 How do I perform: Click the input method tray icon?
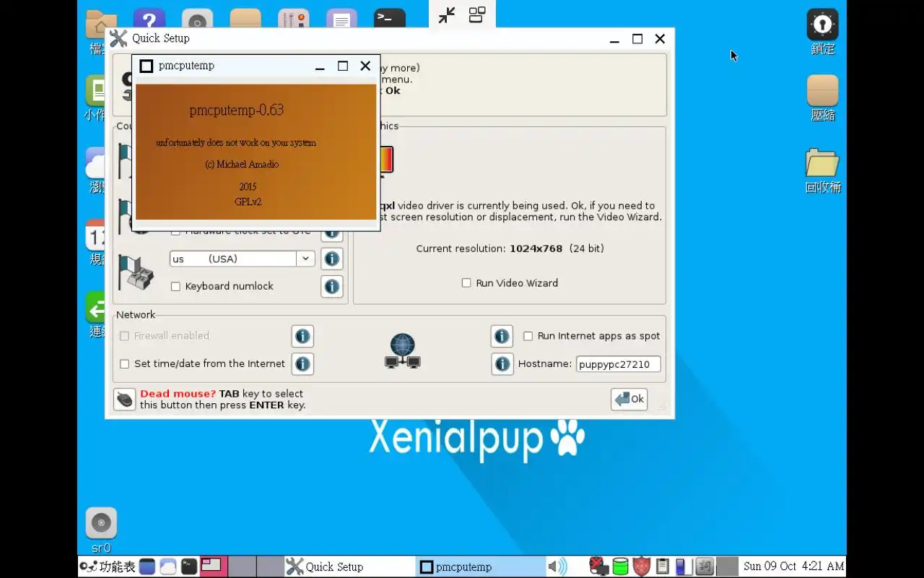point(705,566)
